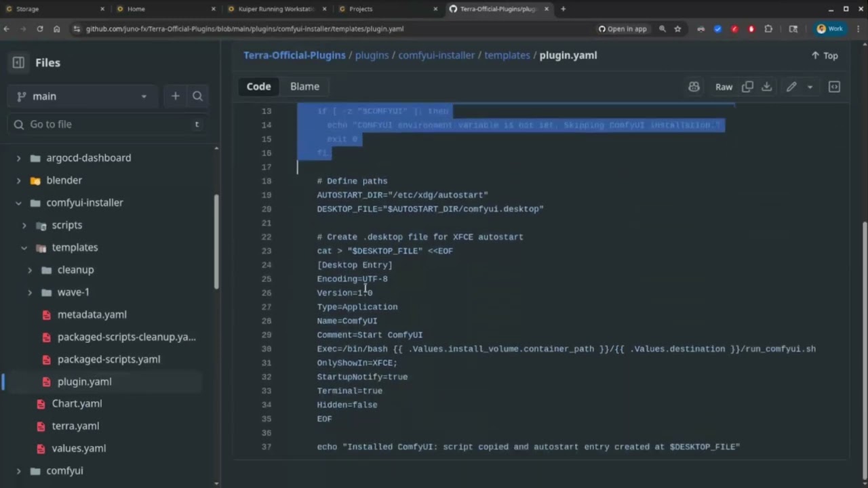This screenshot has height=488, width=868.
Task: Collapse the file tree panel icon
Action: tap(18, 62)
